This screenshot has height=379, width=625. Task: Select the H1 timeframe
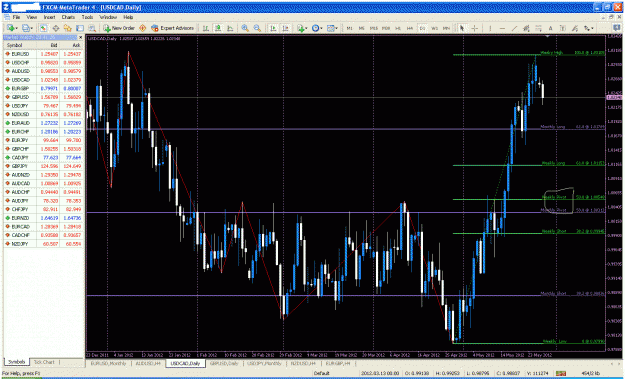coord(398,28)
